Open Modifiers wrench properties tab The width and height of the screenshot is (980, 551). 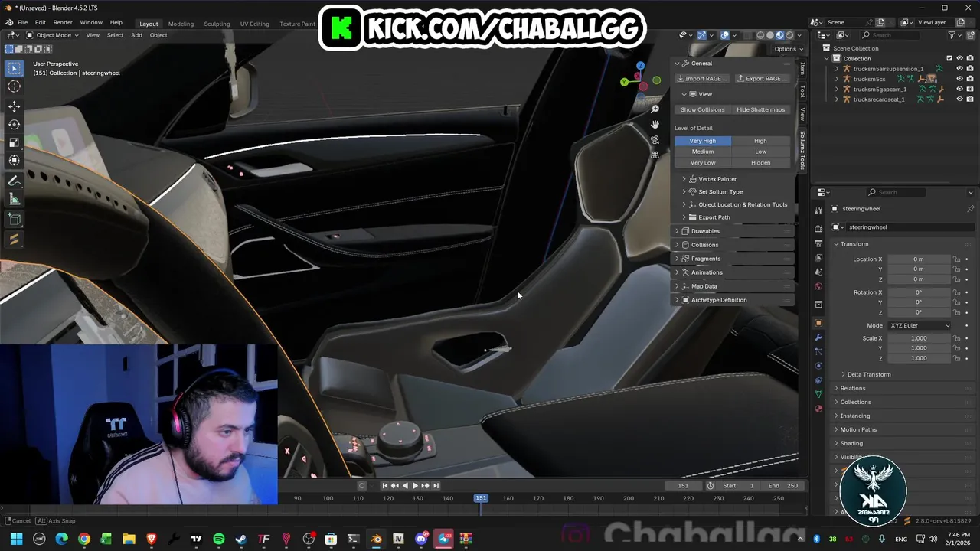click(818, 337)
